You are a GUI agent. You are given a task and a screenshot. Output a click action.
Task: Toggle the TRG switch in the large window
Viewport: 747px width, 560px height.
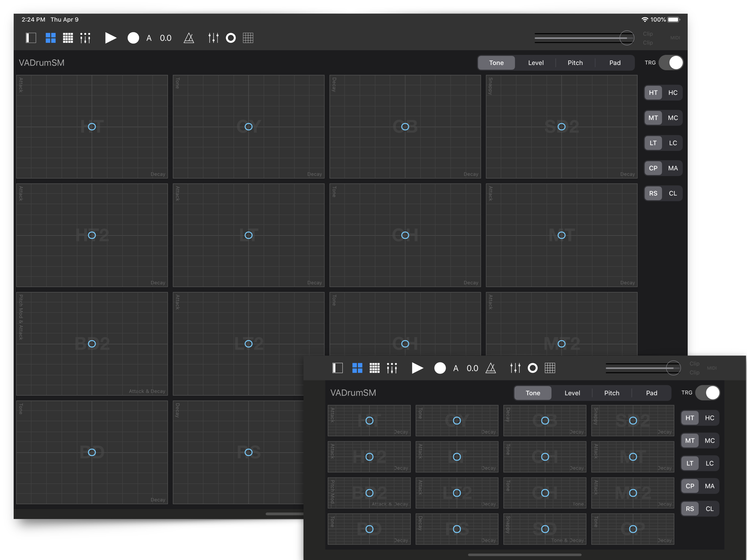(671, 63)
